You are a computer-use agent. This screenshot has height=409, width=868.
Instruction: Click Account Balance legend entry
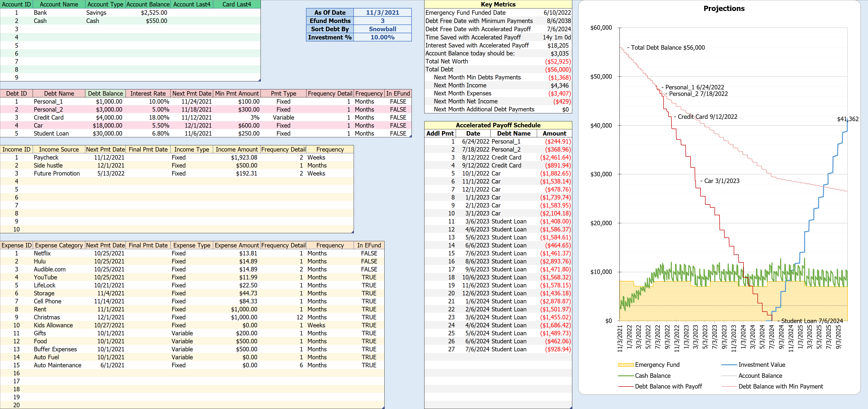tap(752, 376)
